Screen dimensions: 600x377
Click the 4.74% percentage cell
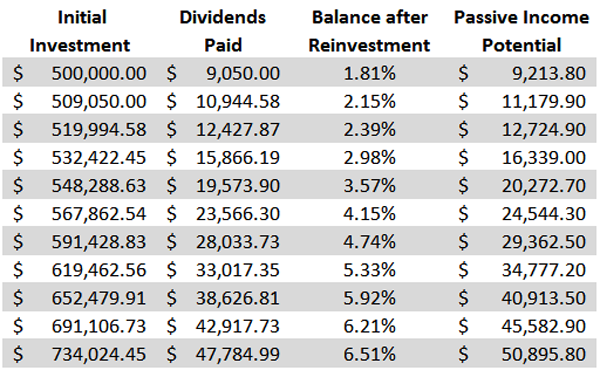[x=369, y=242]
